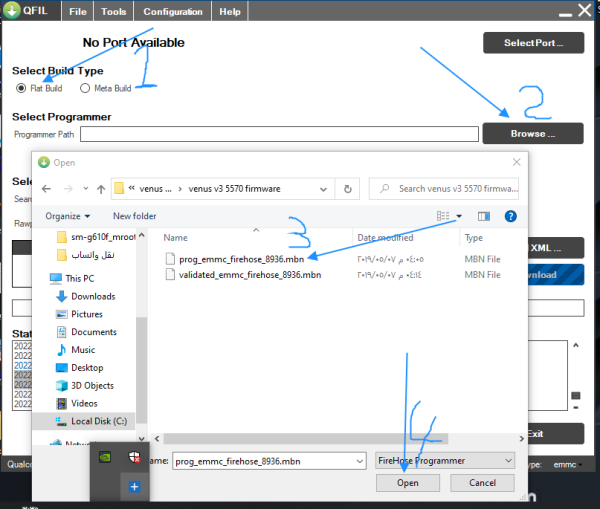Open Videos in the navigation pane
Viewport: 600px width, 509px height.
[77, 403]
